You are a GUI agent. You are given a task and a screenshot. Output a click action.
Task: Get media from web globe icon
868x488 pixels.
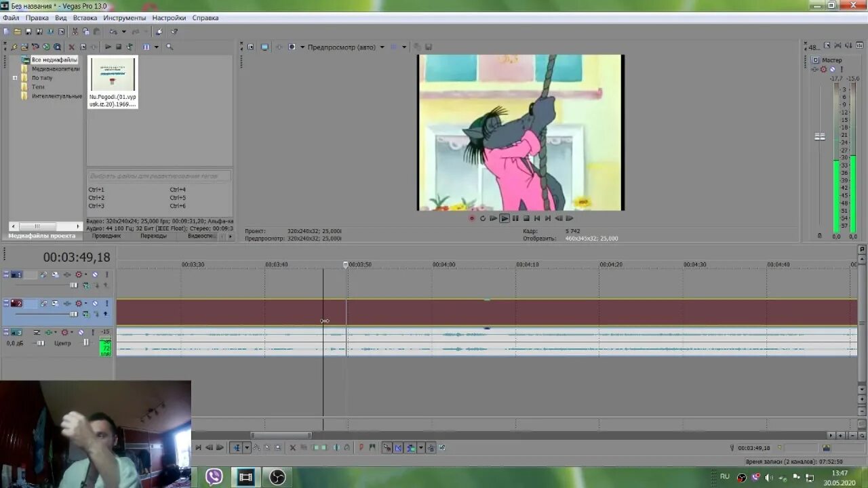(x=46, y=47)
